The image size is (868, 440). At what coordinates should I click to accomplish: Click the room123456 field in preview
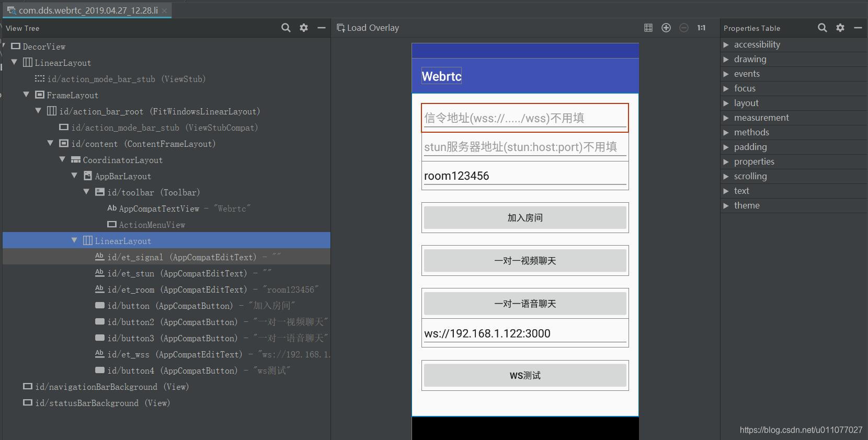[x=525, y=176]
